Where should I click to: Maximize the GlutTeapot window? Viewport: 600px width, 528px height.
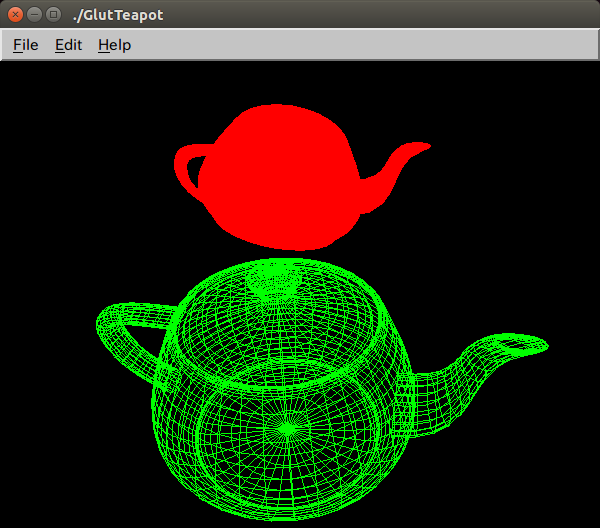(x=54, y=15)
